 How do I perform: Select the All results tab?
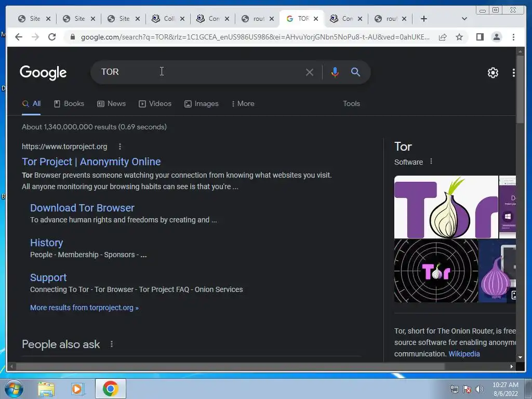pos(31,104)
